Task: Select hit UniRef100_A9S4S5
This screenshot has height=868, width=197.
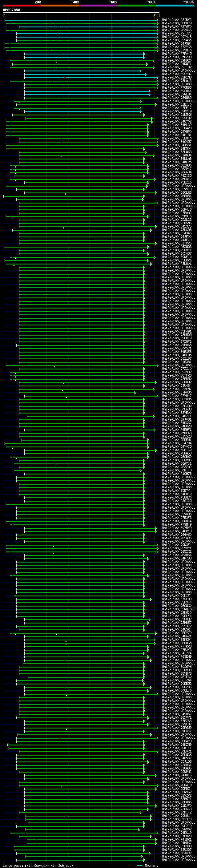Action: (176, 40)
